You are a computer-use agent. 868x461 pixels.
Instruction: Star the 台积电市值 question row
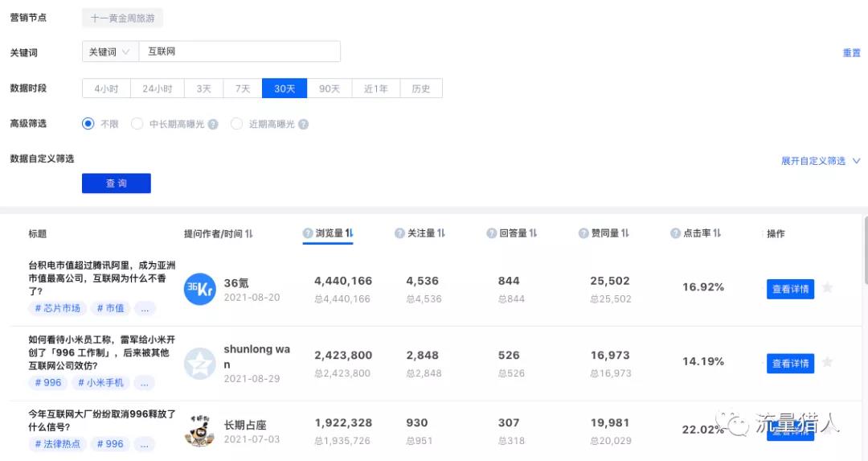tap(827, 288)
